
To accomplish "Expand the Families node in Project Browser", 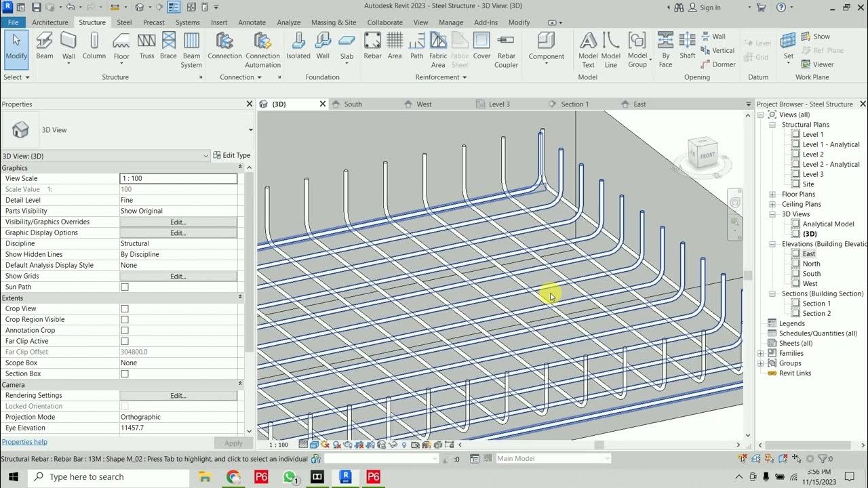I will [760, 353].
